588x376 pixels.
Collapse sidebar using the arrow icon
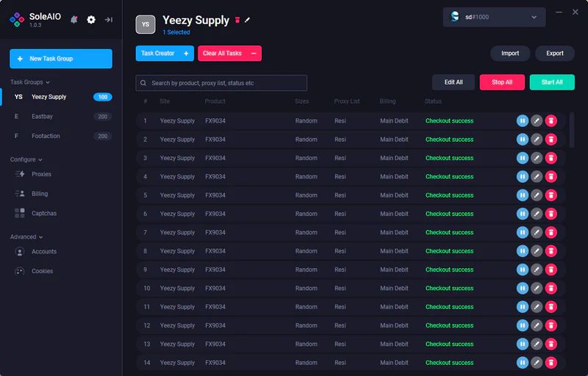tap(109, 20)
